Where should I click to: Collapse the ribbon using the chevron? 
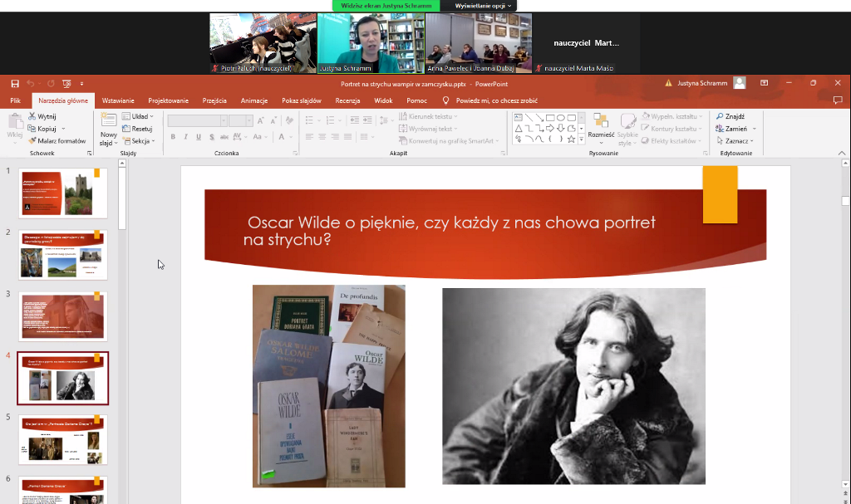pyautogui.click(x=842, y=154)
